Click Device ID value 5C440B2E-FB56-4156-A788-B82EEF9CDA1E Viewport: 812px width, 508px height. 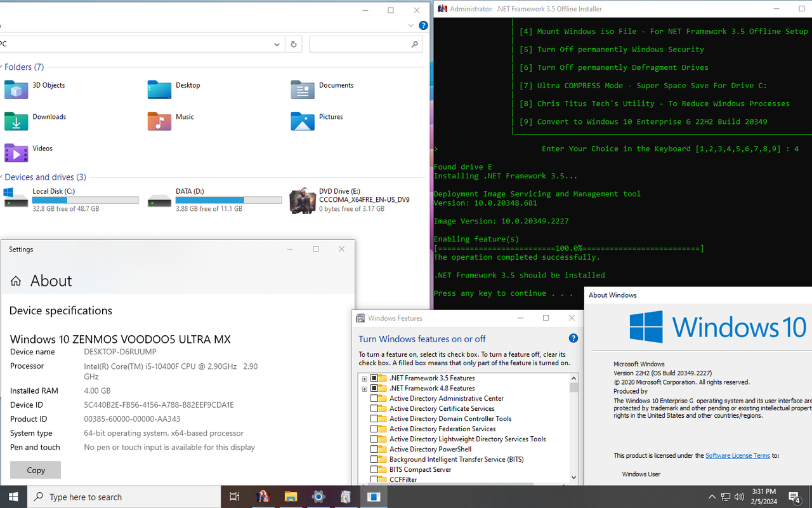pyautogui.click(x=159, y=405)
